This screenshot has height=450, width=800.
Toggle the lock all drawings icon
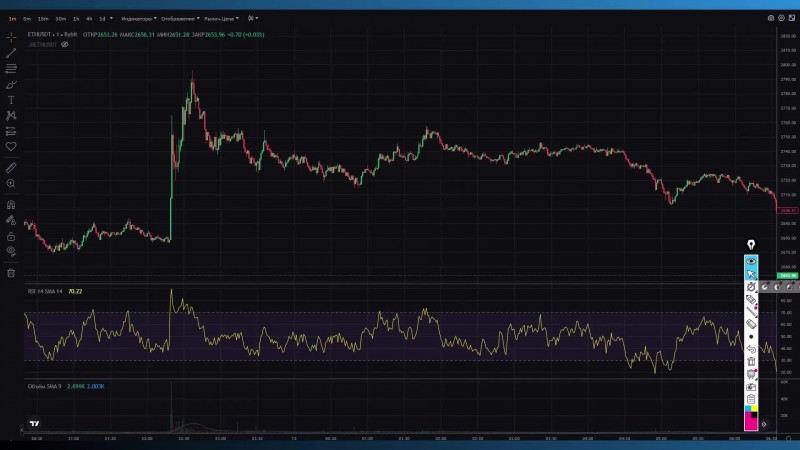[11, 236]
